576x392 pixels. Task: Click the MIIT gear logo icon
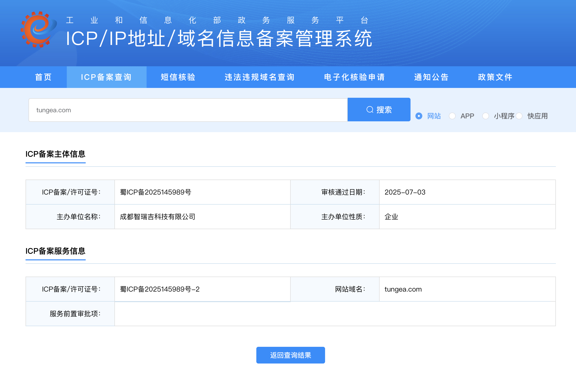pos(38,29)
